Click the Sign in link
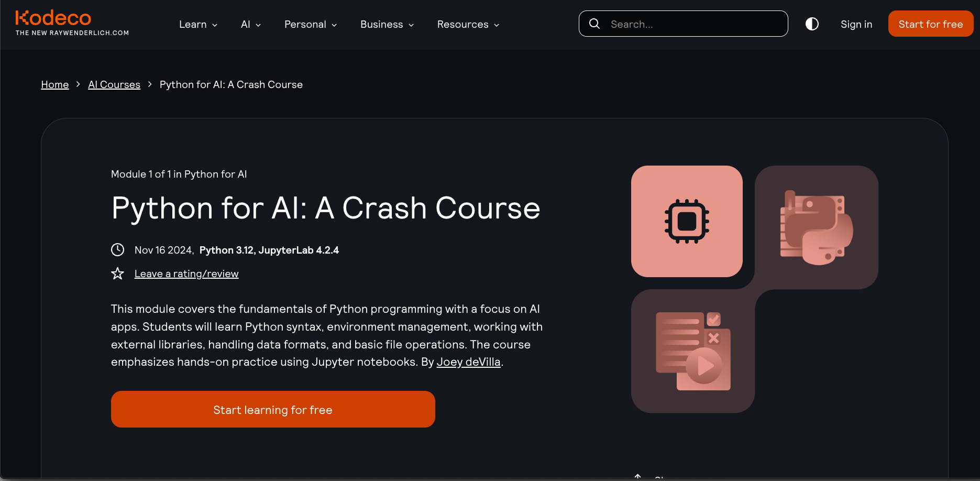The image size is (980, 481). coord(856,24)
